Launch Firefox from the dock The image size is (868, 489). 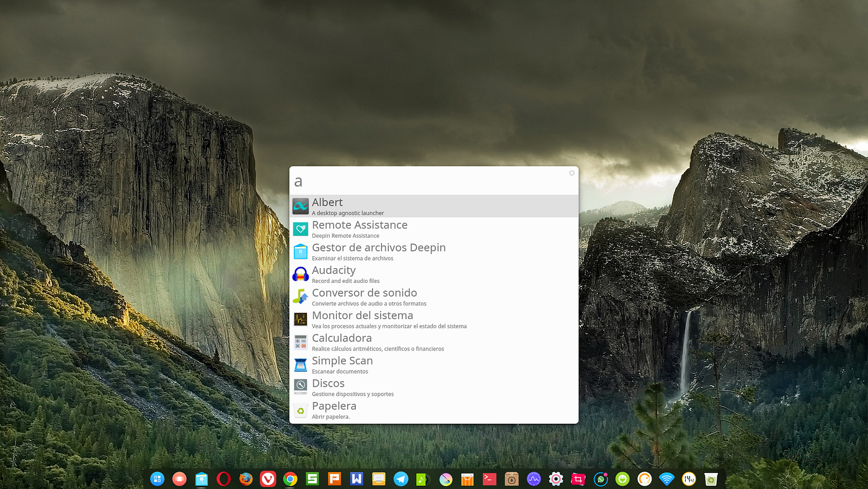click(246, 478)
